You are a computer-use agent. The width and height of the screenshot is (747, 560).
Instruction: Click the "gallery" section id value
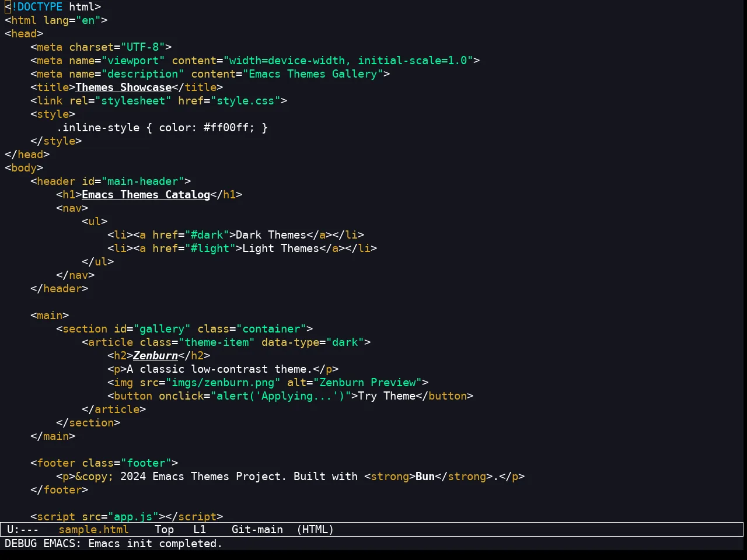pyautogui.click(x=162, y=329)
